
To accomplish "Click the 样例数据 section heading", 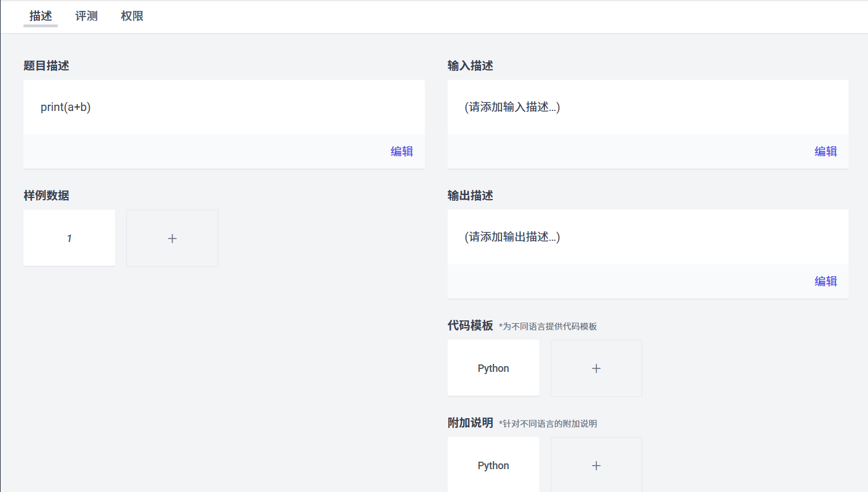I will click(x=46, y=196).
